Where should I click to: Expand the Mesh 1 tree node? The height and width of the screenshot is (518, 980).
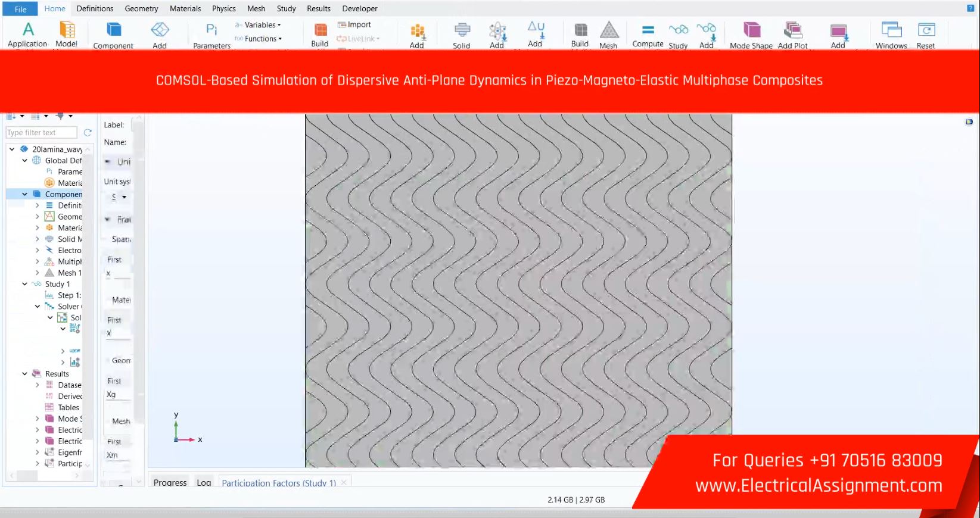[38, 273]
